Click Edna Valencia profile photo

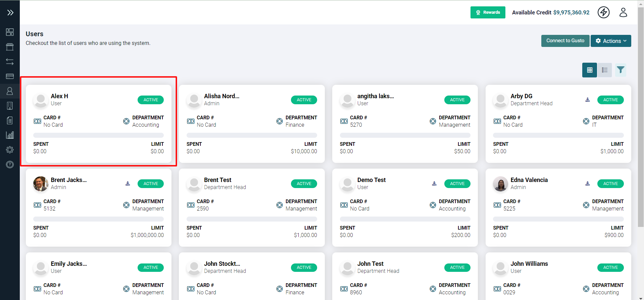click(500, 184)
